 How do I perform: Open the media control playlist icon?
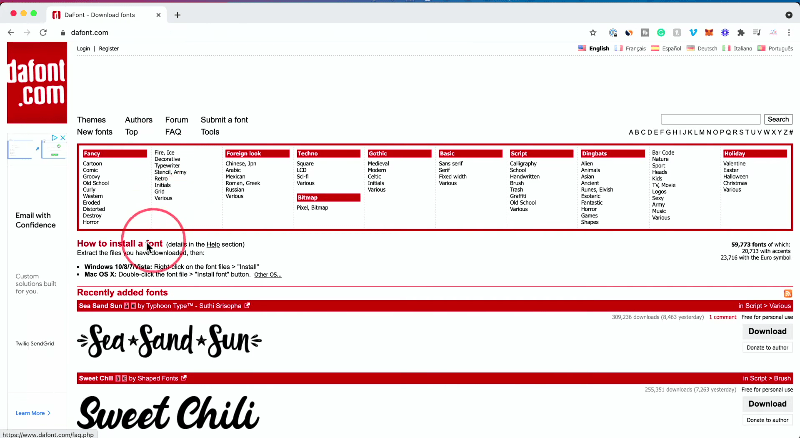[x=757, y=33]
